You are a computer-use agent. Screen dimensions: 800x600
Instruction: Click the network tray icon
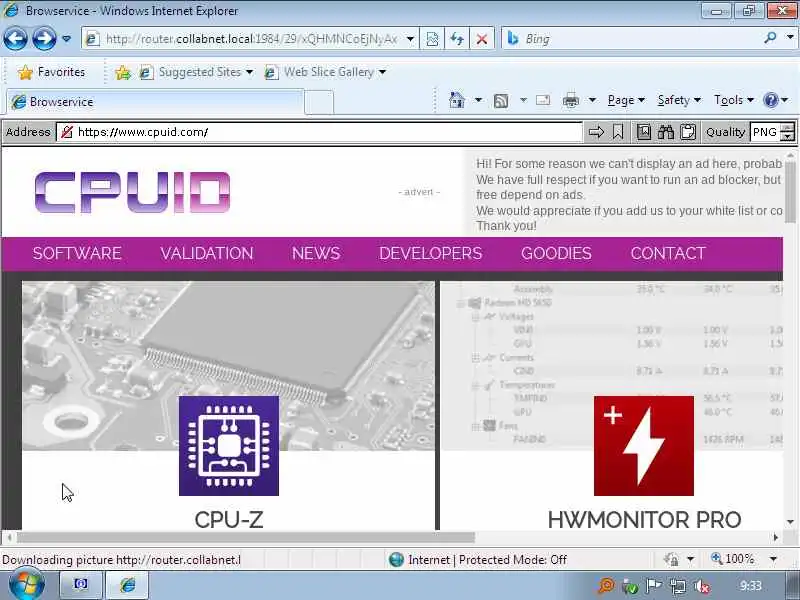pos(678,587)
